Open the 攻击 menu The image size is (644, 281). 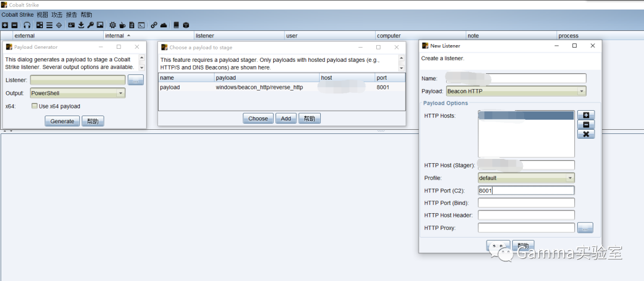[x=57, y=15]
